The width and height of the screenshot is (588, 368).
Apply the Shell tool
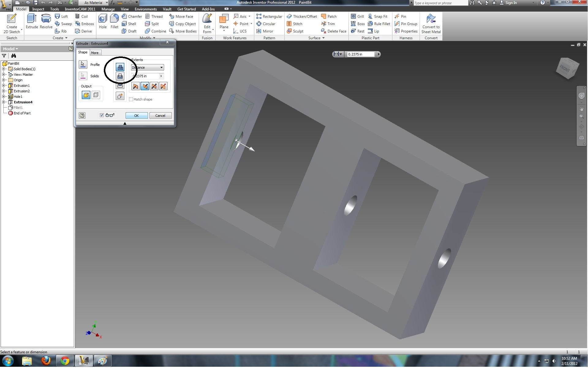click(129, 24)
